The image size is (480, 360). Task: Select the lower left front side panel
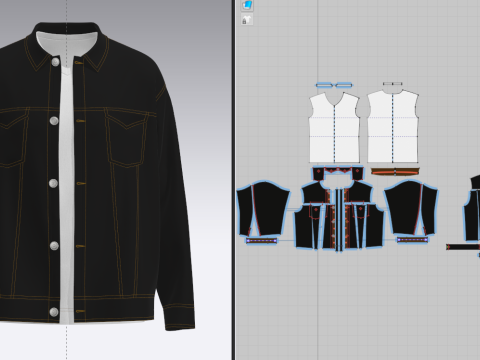pyautogui.click(x=303, y=227)
